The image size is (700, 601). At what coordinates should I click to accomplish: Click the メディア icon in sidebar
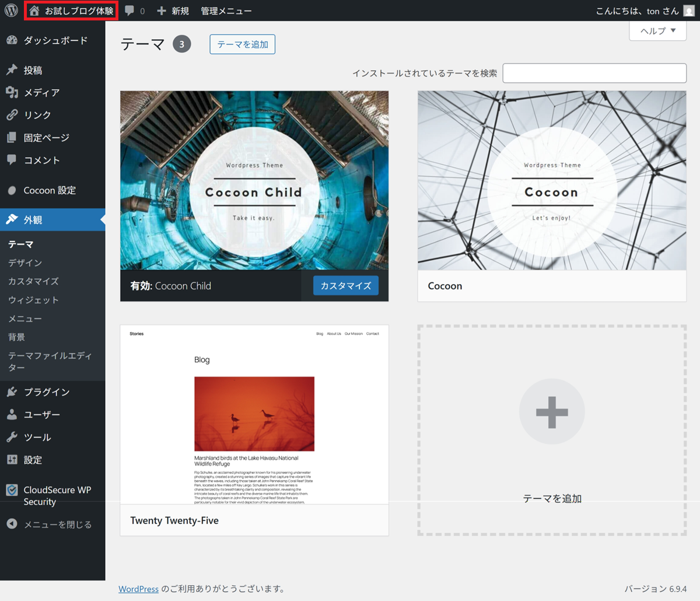12,92
